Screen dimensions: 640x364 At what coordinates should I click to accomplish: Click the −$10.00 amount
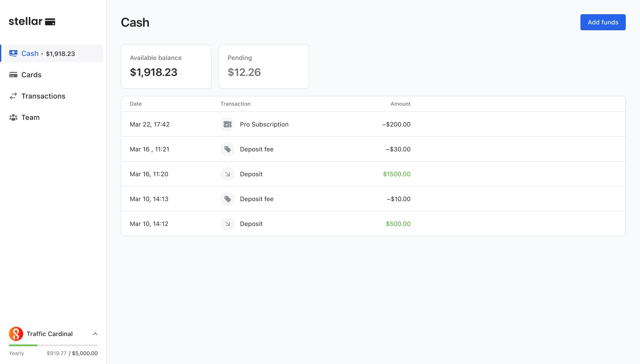tap(399, 199)
